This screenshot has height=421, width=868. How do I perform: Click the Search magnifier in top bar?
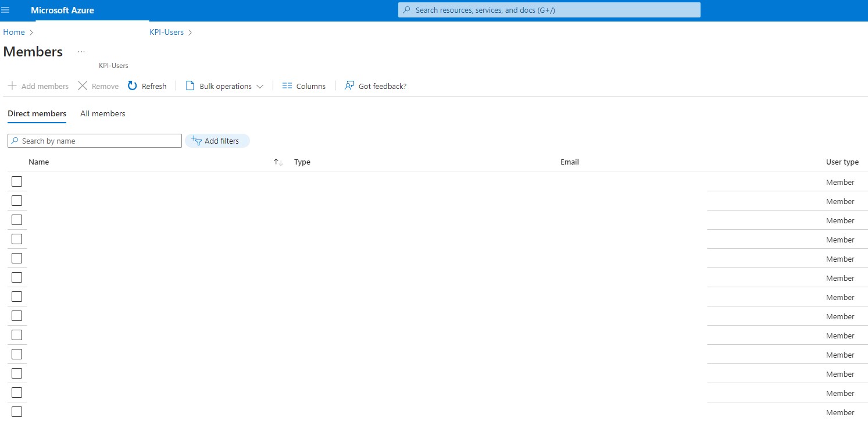[407, 9]
